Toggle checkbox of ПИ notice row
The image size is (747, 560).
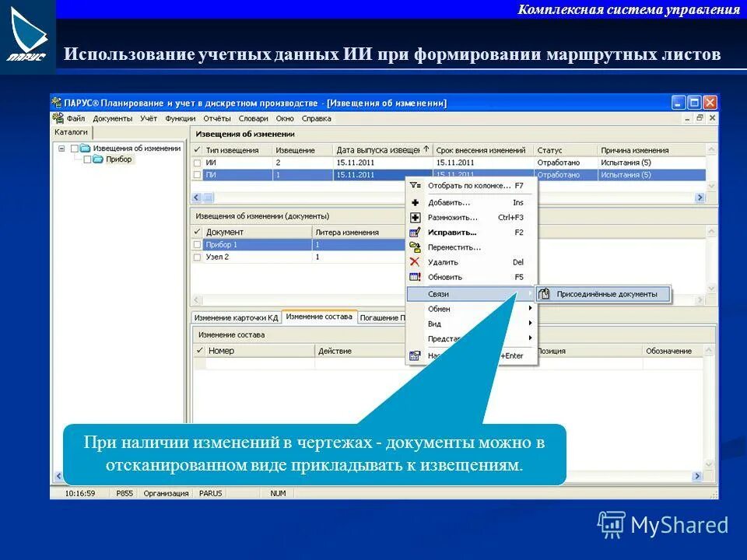(x=197, y=175)
